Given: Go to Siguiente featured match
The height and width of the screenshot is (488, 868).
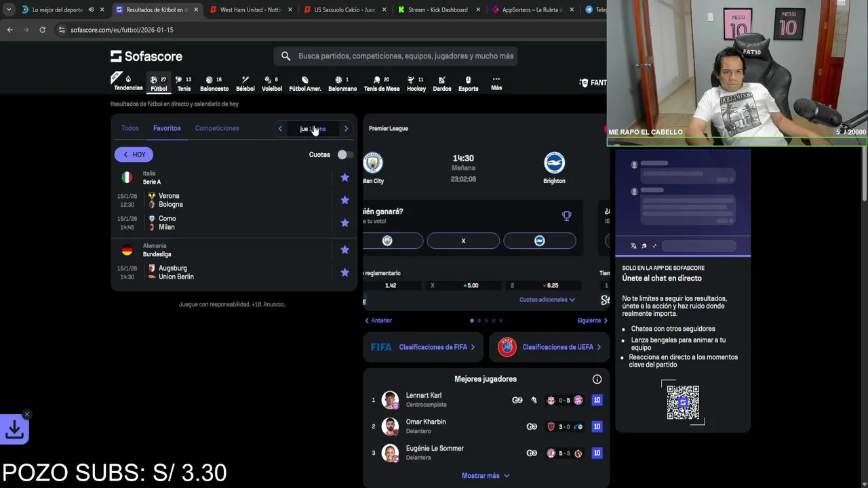Looking at the screenshot, I should (592, 321).
